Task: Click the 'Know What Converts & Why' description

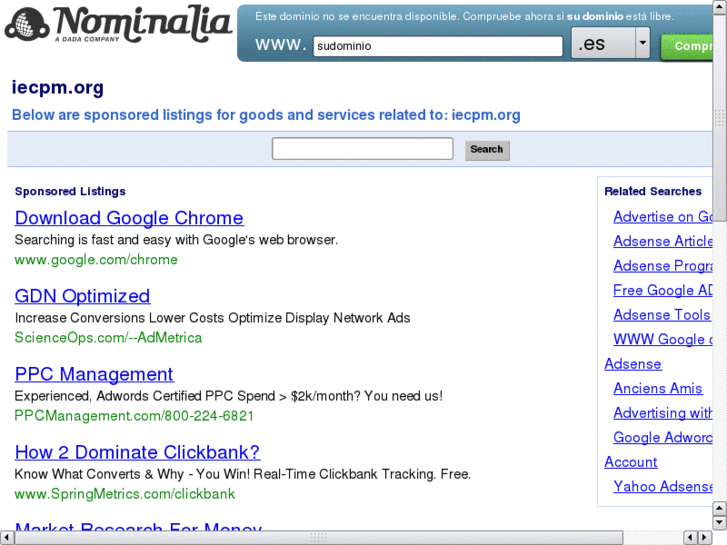Action: (x=242, y=474)
